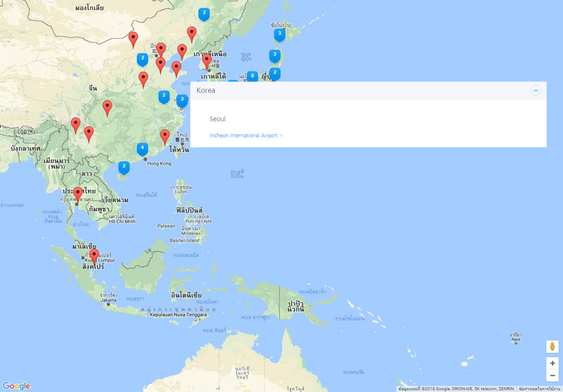The width and height of the screenshot is (563, 392).
Task: Select the red pin at Singapore
Action: click(x=94, y=256)
